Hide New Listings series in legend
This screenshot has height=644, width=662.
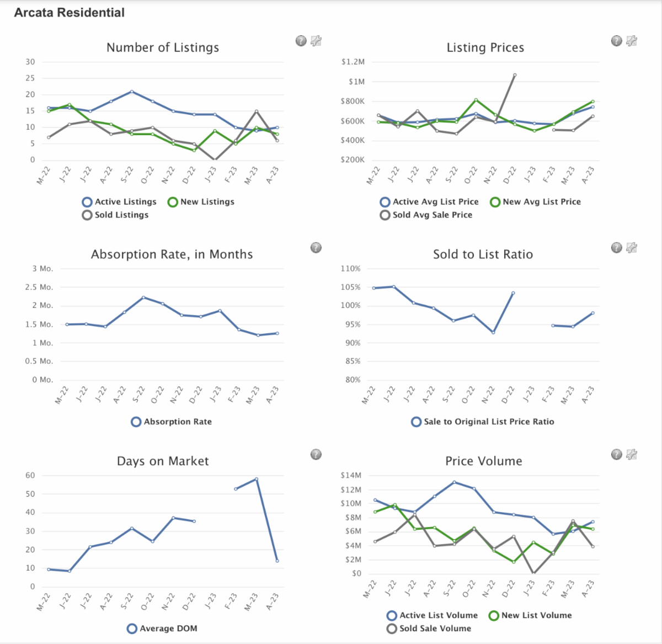coord(201,202)
